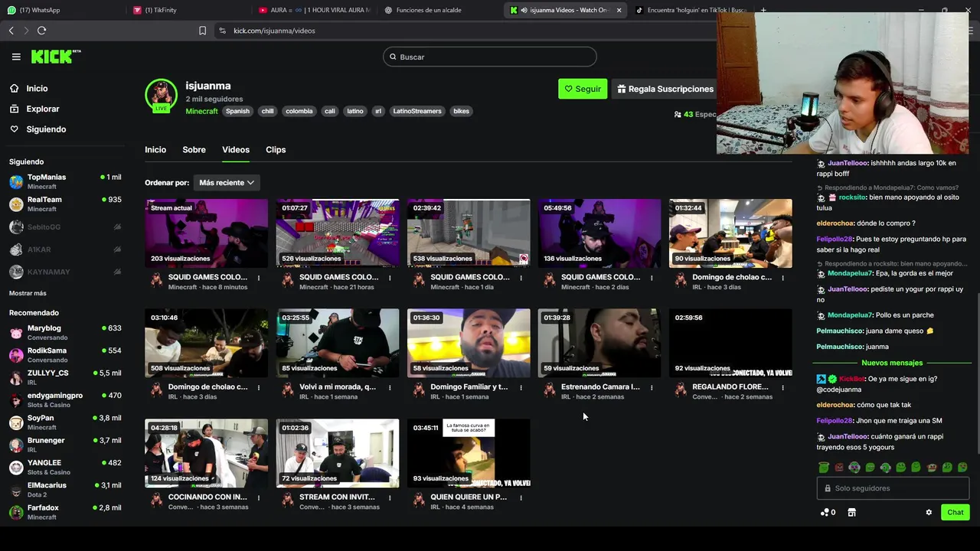The height and width of the screenshot is (551, 980).
Task: Open options menu for hace 1 día video
Action: [521, 278]
